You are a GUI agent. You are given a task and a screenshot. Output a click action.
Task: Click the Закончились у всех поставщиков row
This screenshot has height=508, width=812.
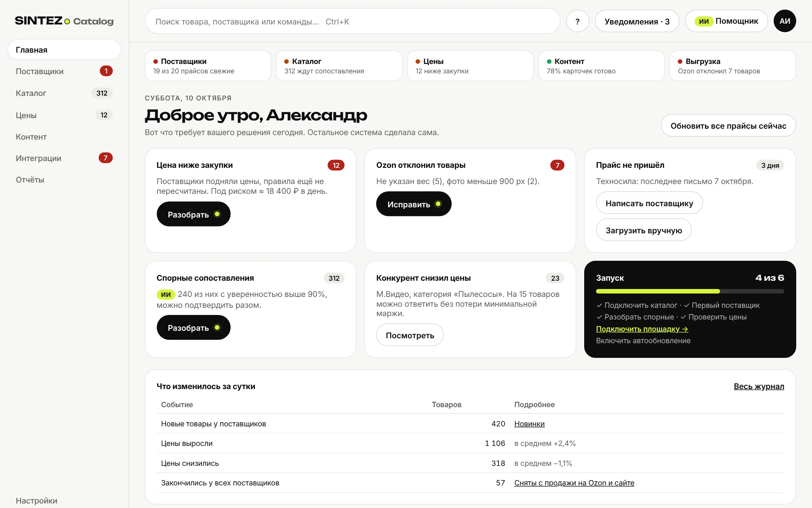coord(470,483)
